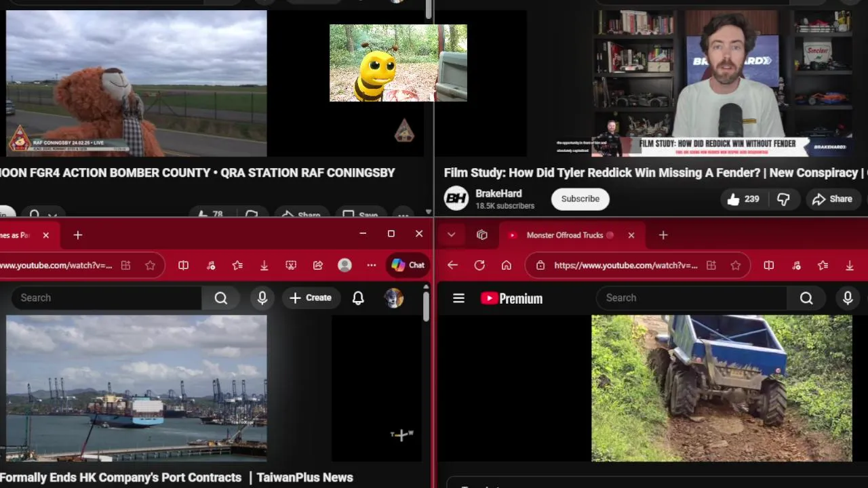The width and height of the screenshot is (868, 488).
Task: Click media music icon in TaiwanPlus window toolbar
Action: coord(210,266)
